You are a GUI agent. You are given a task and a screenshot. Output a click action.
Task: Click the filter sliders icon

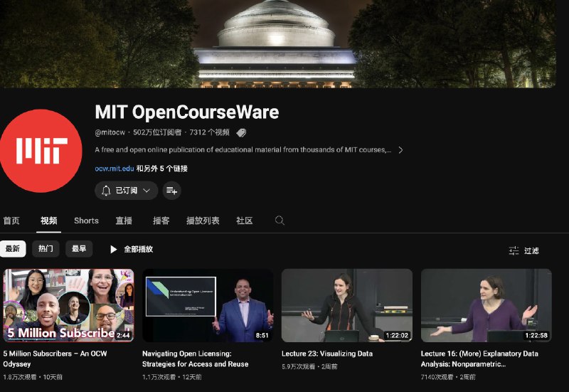coord(514,250)
